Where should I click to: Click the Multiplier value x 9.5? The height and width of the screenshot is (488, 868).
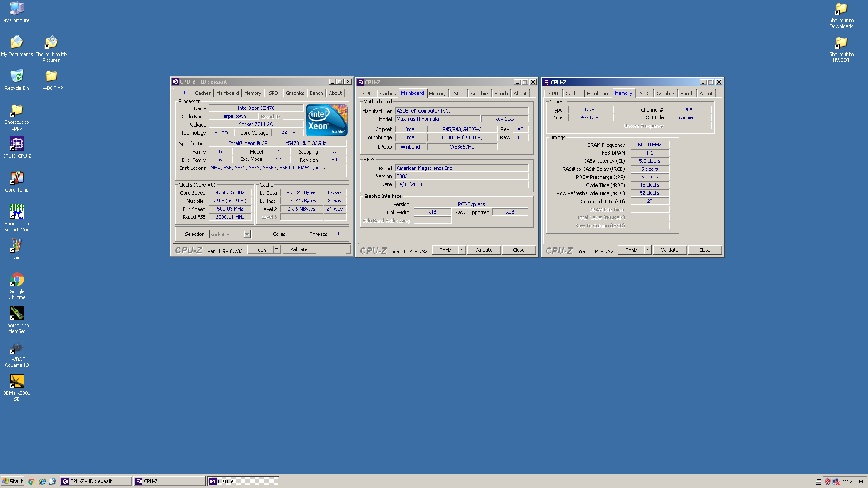pos(230,201)
